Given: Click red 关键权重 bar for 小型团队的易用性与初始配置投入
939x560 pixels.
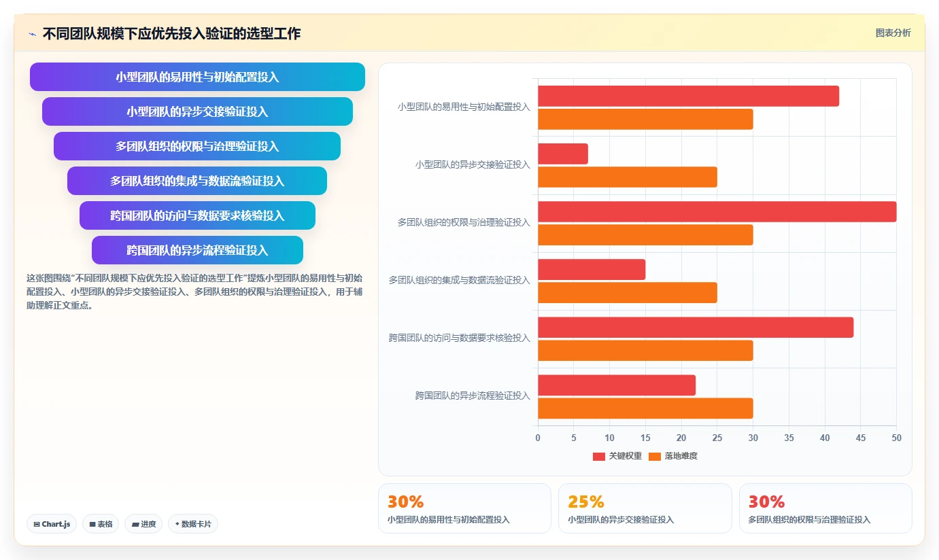Looking at the screenshot, I should (688, 96).
